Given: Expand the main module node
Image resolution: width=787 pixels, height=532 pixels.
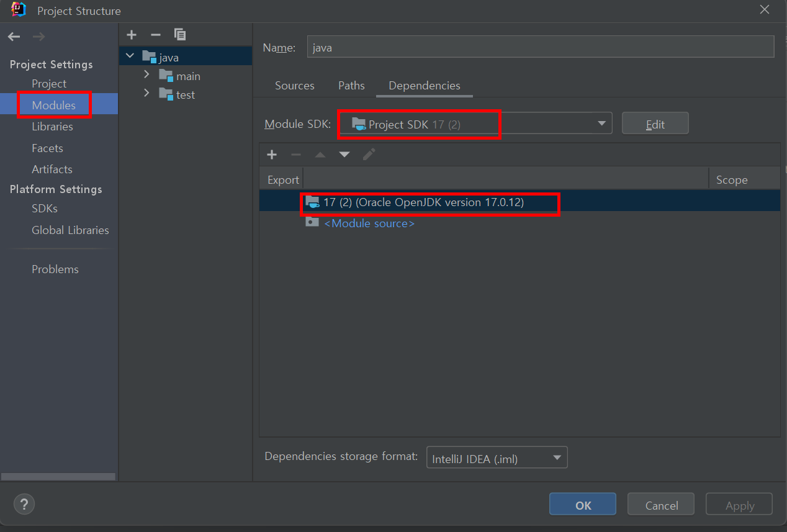Looking at the screenshot, I should [x=146, y=75].
